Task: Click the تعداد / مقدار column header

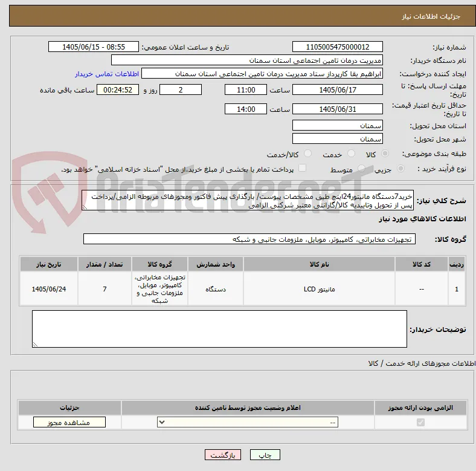Action: coord(105,264)
